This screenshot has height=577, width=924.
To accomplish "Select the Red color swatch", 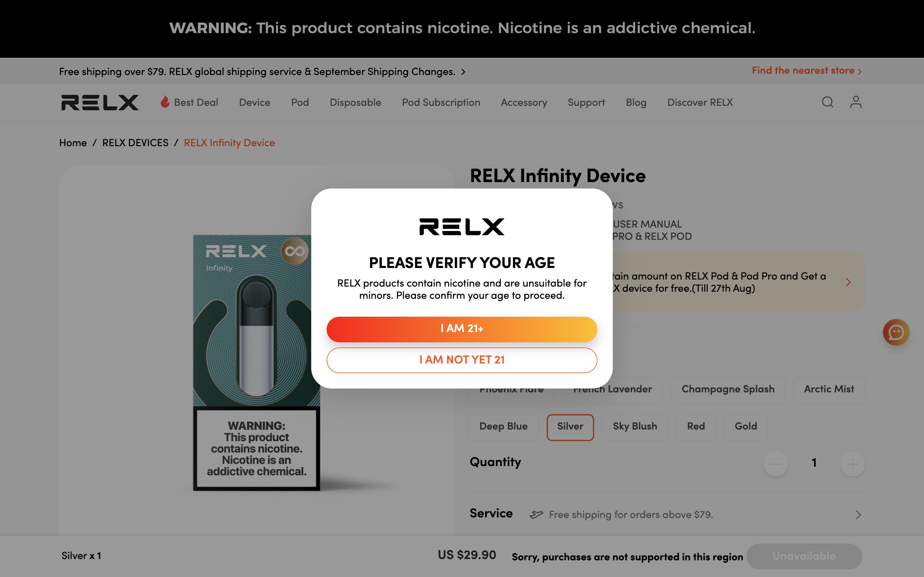I will (x=696, y=427).
